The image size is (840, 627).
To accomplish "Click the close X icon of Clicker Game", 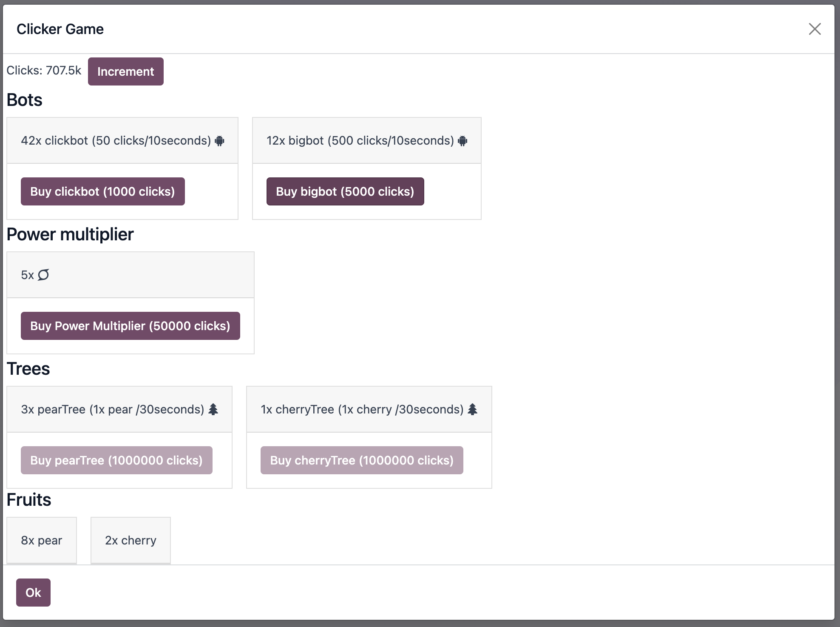I will pos(815,29).
